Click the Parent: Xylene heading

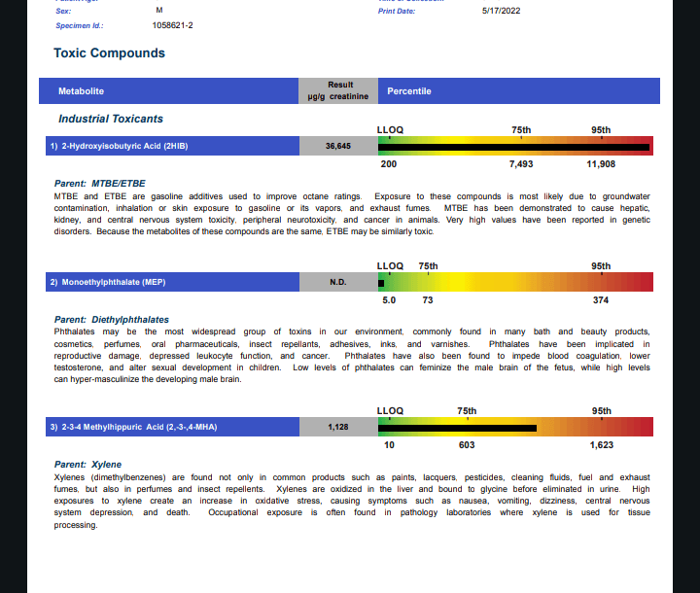[x=88, y=465]
